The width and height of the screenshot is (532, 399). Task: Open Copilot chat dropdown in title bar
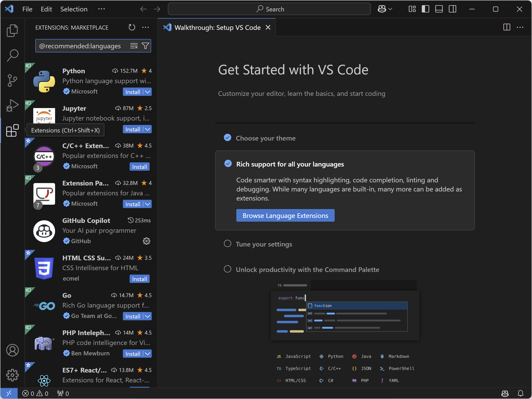coord(390,9)
